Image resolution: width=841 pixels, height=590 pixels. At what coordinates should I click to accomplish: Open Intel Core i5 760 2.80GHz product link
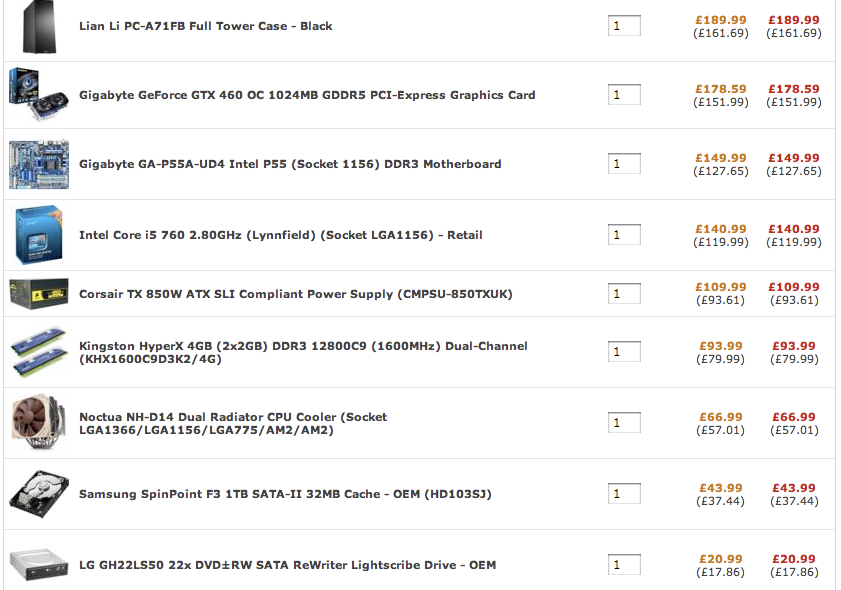pyautogui.click(x=281, y=235)
